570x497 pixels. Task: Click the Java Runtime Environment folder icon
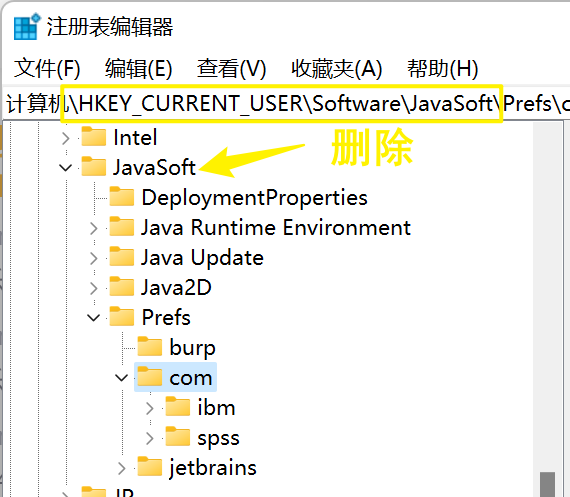pyautogui.click(x=121, y=227)
